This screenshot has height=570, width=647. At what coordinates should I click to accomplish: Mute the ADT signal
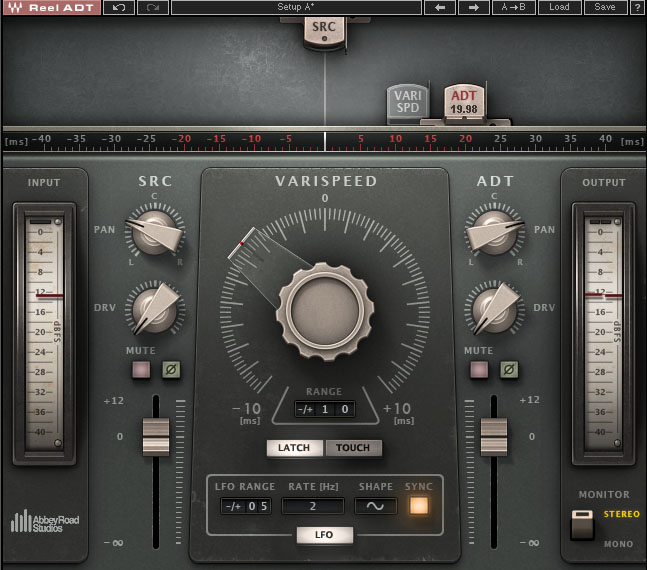pos(479,370)
